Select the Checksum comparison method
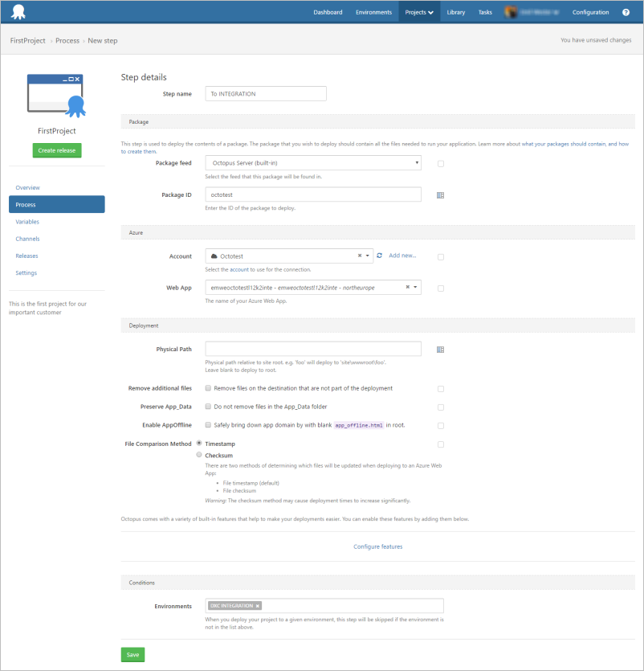The height and width of the screenshot is (671, 644). pos(199,455)
